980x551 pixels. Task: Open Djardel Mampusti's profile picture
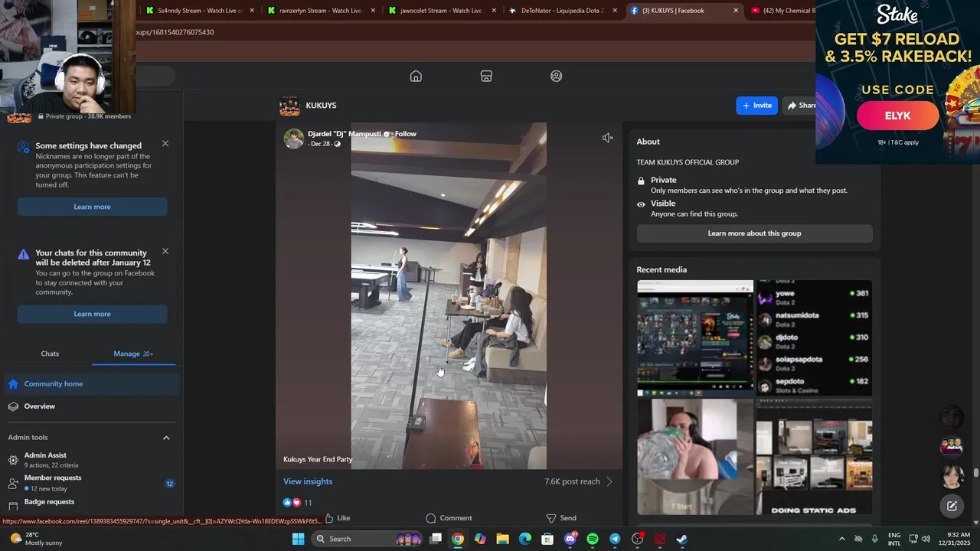coord(294,139)
